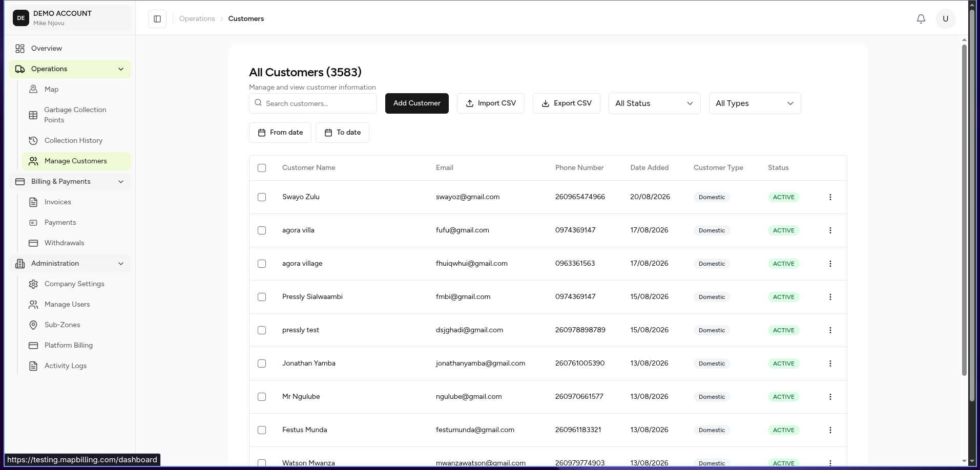Click the Overview grid icon

tap(20, 49)
